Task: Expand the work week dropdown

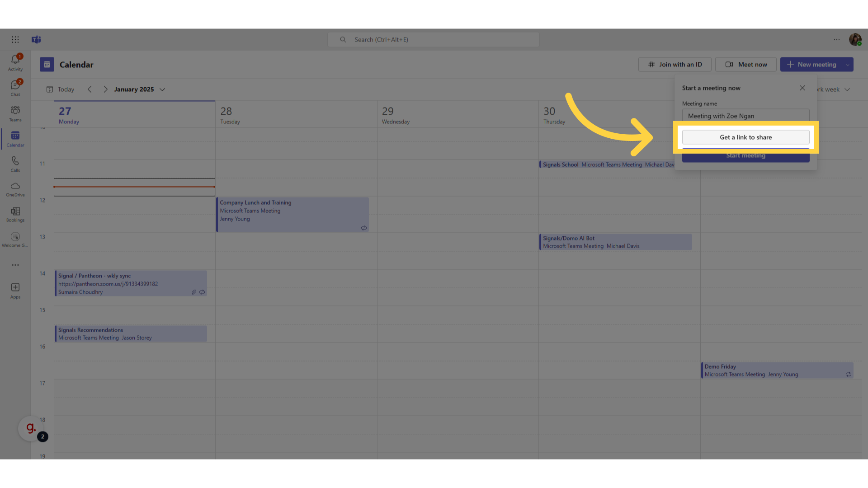Action: pos(847,89)
